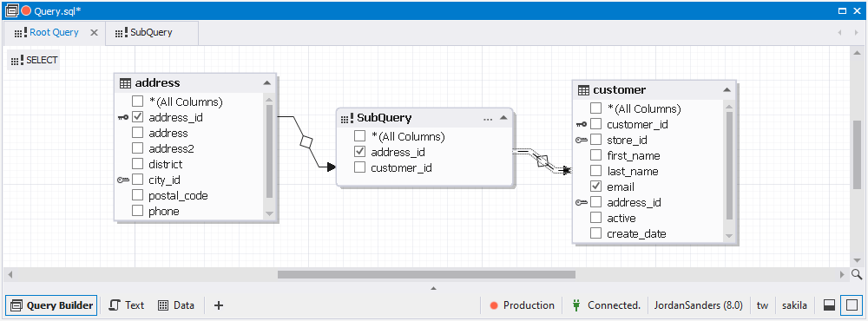Click the canvas scroll left arrow

click(9, 274)
